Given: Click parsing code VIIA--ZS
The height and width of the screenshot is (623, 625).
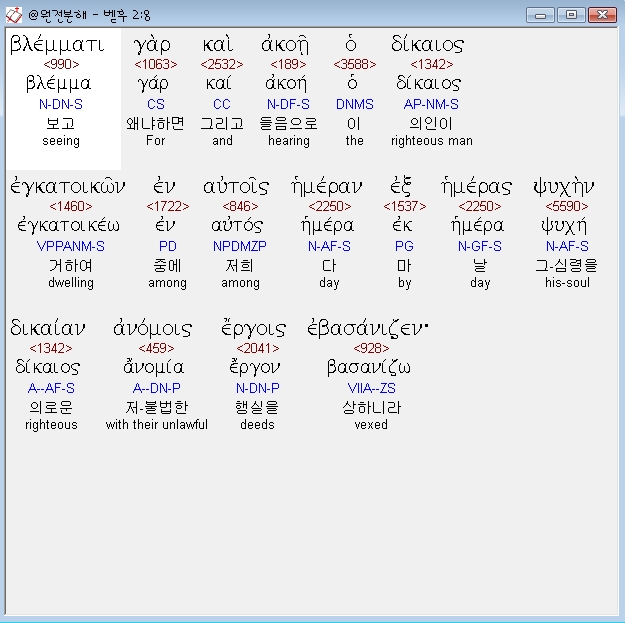Looking at the screenshot, I should (371, 388).
